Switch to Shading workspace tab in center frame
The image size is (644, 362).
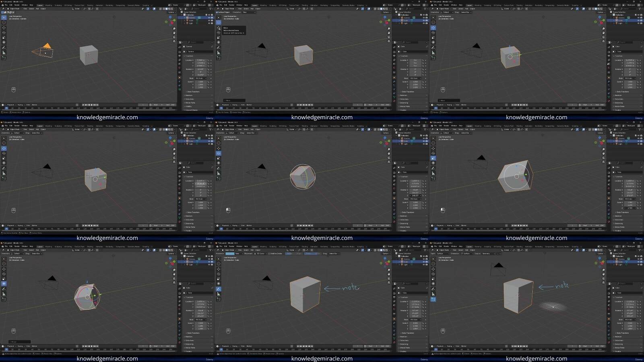coord(305,126)
